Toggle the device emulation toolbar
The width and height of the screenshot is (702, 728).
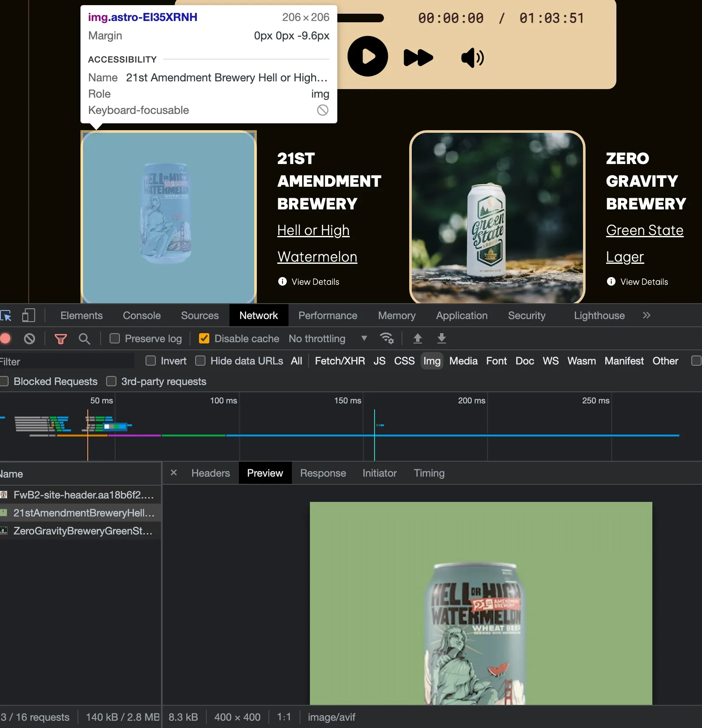(28, 316)
